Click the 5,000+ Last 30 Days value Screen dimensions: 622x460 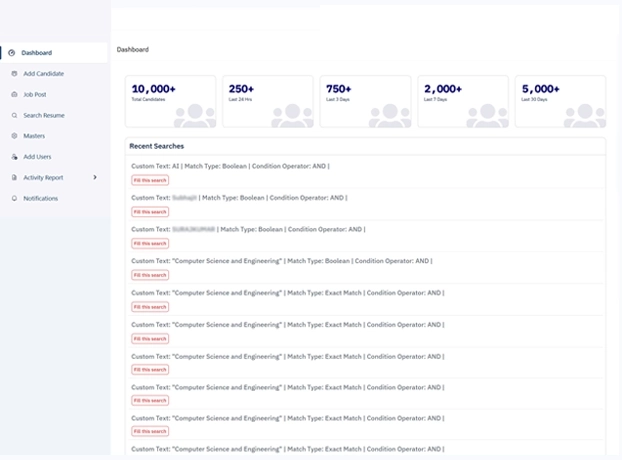[540, 89]
